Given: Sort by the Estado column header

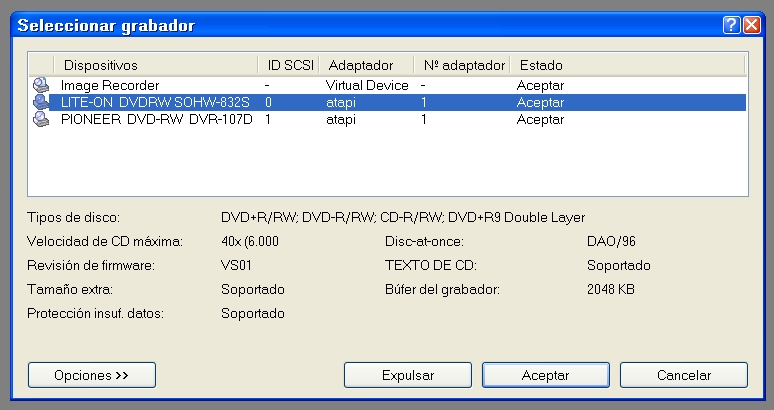Looking at the screenshot, I should coord(627,65).
